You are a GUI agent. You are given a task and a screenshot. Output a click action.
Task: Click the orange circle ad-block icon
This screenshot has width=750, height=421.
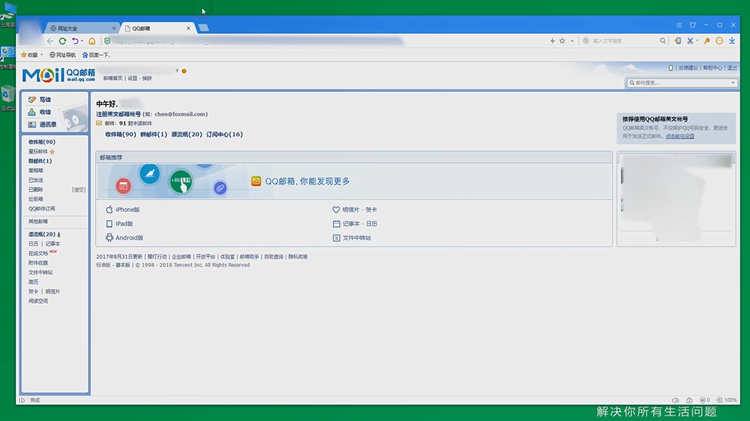tap(719, 41)
